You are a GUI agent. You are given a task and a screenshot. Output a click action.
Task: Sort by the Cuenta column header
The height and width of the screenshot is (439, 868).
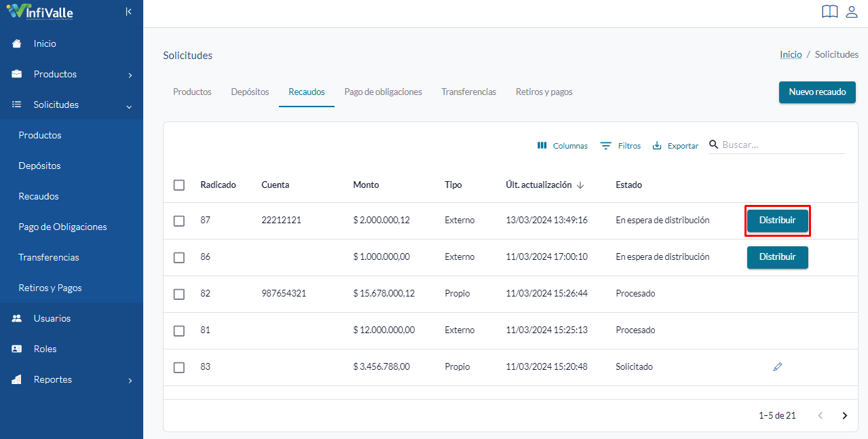[x=275, y=185]
